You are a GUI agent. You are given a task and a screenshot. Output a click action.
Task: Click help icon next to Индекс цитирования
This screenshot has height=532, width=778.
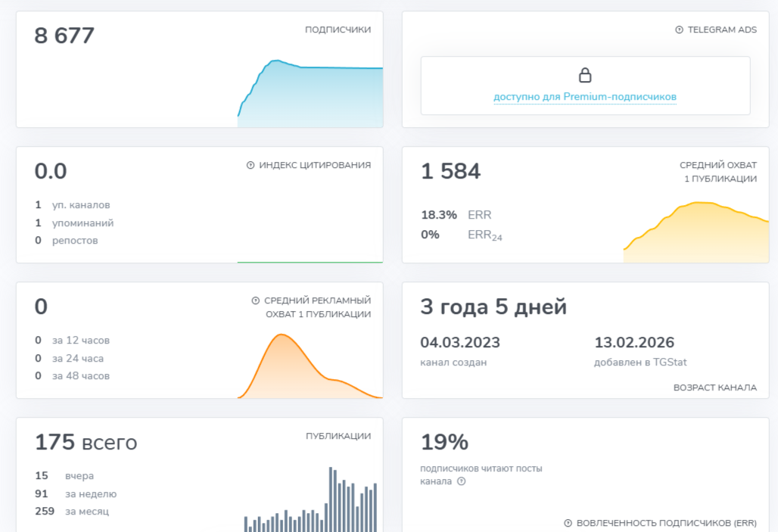(251, 165)
